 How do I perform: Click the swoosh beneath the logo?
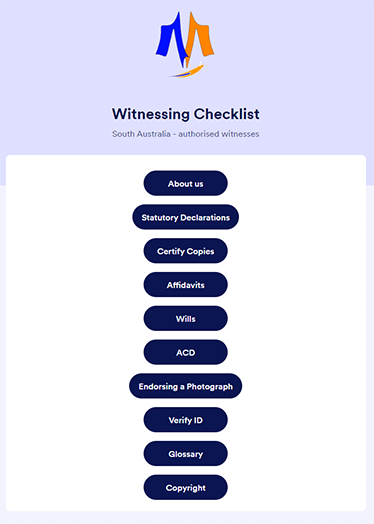[x=186, y=72]
